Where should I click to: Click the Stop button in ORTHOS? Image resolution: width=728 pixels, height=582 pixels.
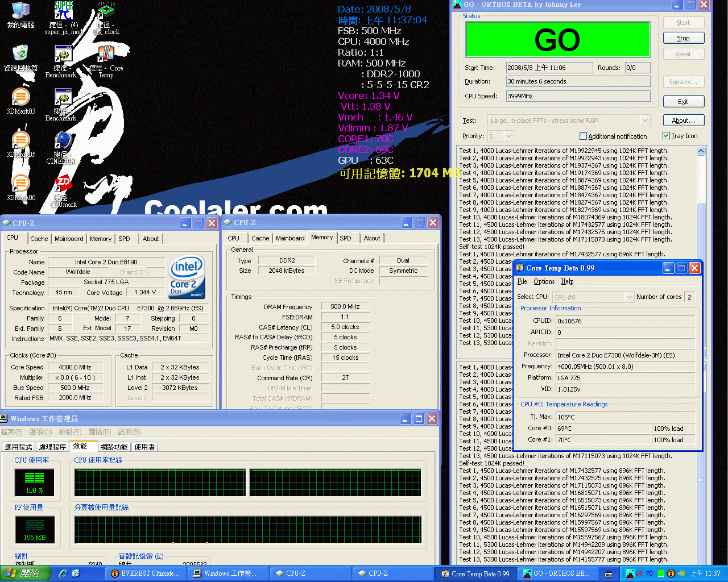[x=684, y=38]
